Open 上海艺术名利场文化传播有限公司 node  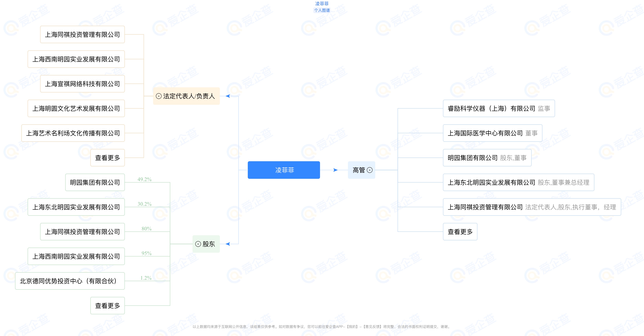pyautogui.click(x=73, y=133)
